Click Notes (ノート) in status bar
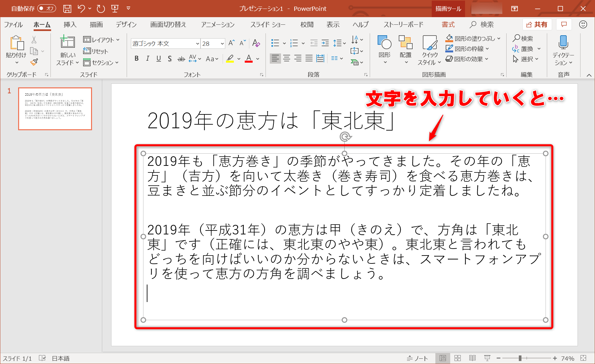This screenshot has height=364, width=595. pyautogui.click(x=418, y=358)
